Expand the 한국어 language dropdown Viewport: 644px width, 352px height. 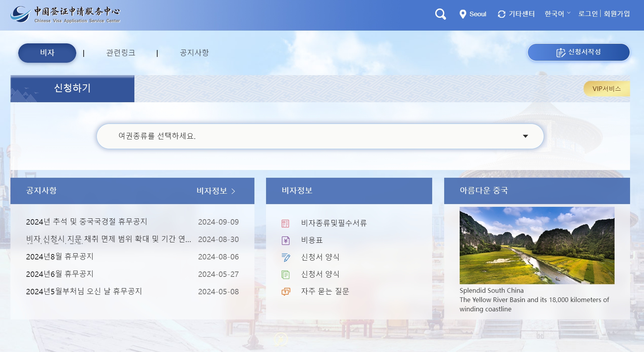coord(556,13)
